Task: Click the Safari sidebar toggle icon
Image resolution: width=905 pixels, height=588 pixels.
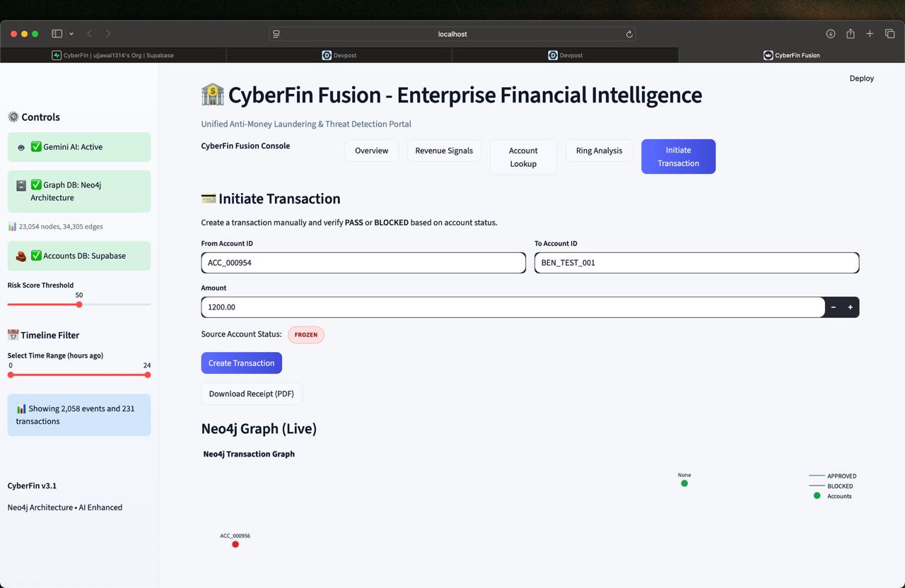Action: 57,34
